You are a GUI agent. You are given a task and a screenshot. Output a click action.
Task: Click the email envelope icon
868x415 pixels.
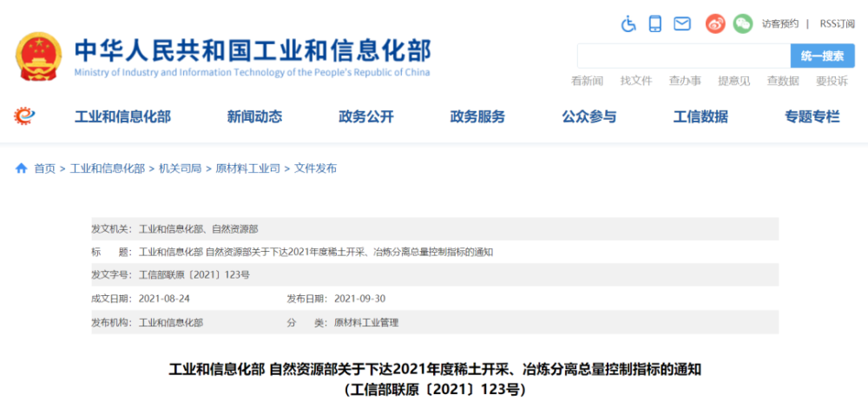pyautogui.click(x=682, y=23)
